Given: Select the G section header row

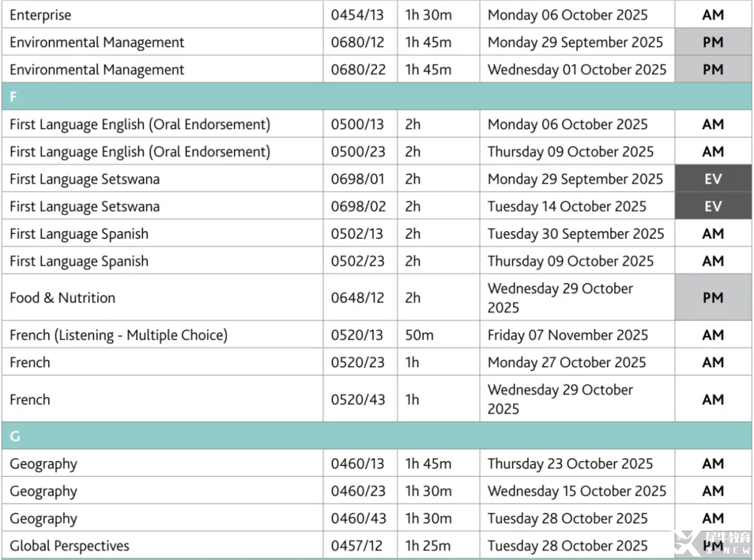Looking at the screenshot, I should (x=377, y=436).
